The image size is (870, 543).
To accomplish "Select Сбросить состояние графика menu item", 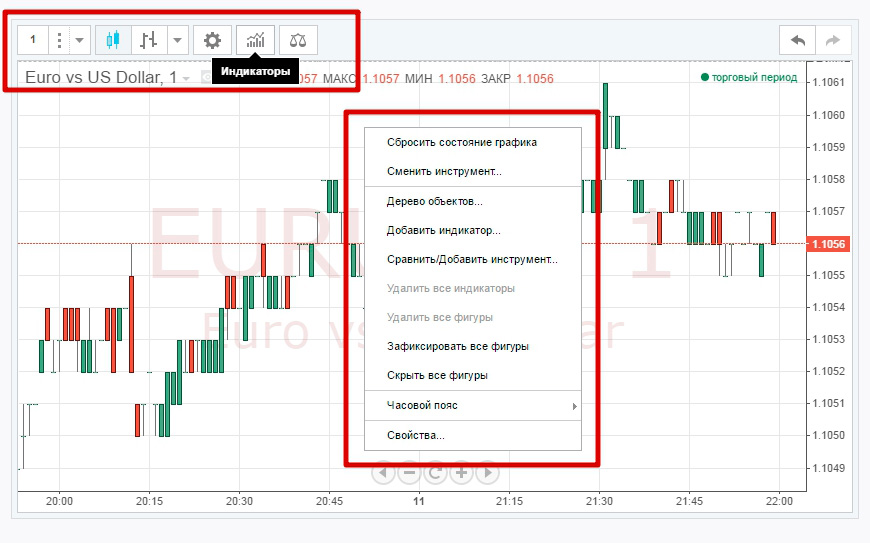I will pos(461,142).
